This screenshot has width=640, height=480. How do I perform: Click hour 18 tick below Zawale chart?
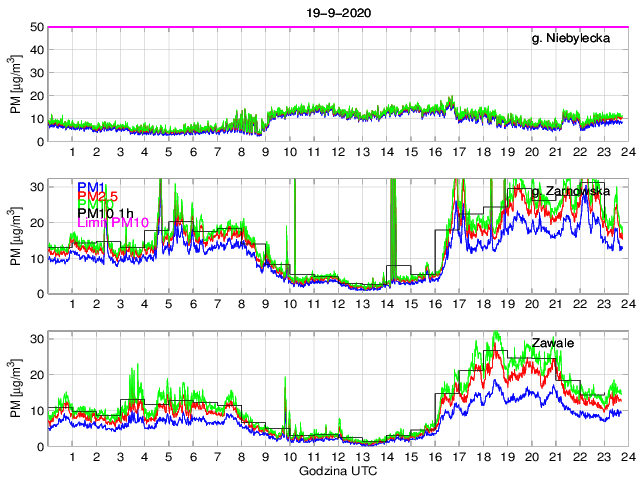click(x=483, y=457)
